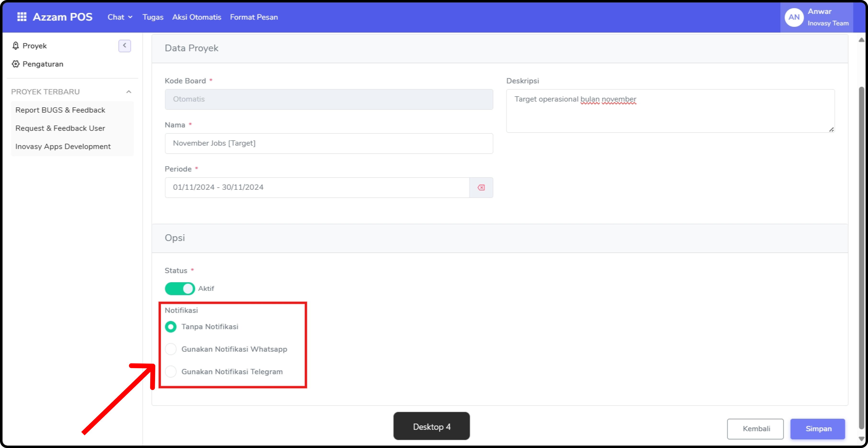Click the Pengaturan gear icon
Image resolution: width=868 pixels, height=448 pixels.
tap(16, 64)
